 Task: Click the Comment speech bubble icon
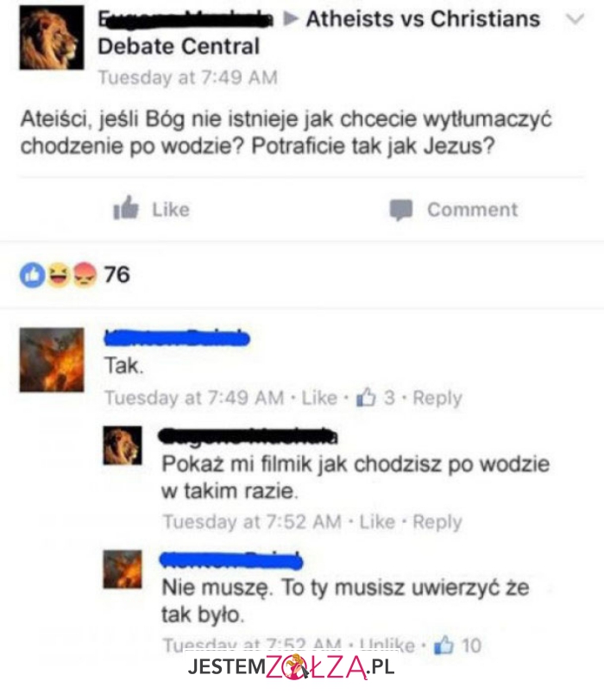[x=401, y=210]
